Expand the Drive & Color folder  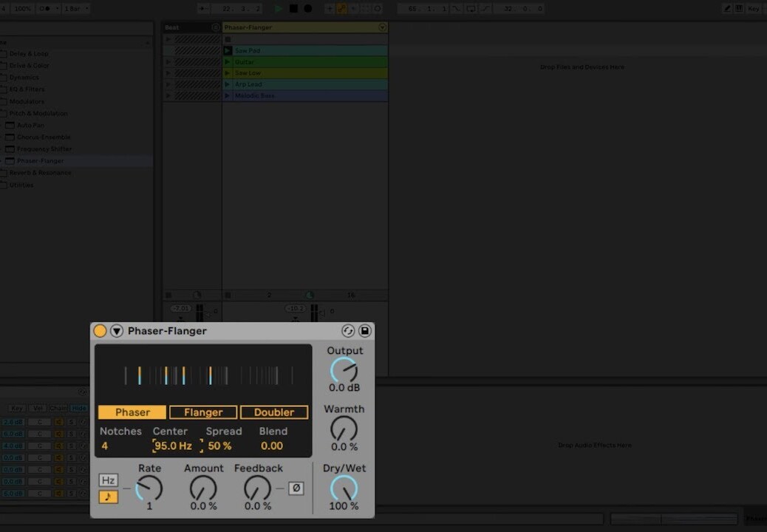pos(4,65)
